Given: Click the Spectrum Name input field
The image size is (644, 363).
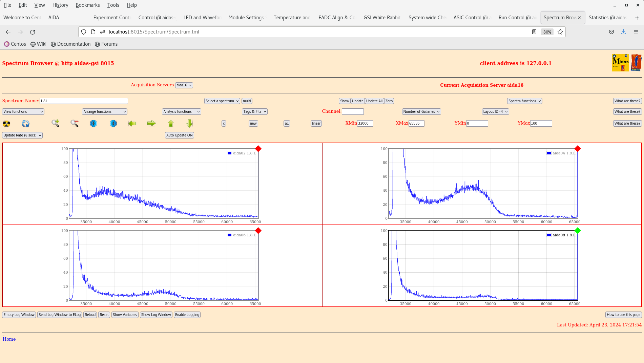Looking at the screenshot, I should point(84,101).
